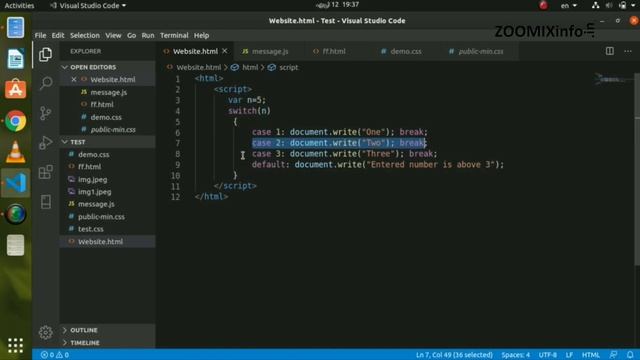Open the Remote Explorer icon in activity bar
Viewport: 640px width, 360px height.
46,202
